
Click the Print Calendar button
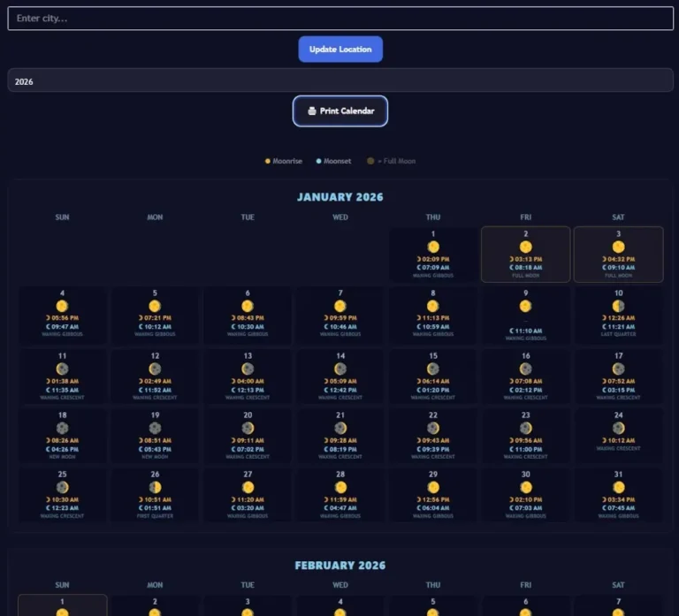340,110
